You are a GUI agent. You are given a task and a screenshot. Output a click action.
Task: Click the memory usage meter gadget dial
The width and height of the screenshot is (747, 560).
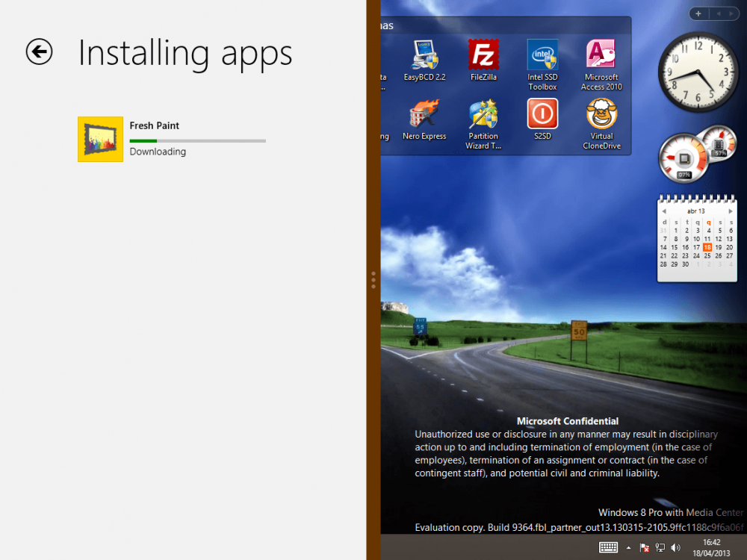(x=718, y=143)
